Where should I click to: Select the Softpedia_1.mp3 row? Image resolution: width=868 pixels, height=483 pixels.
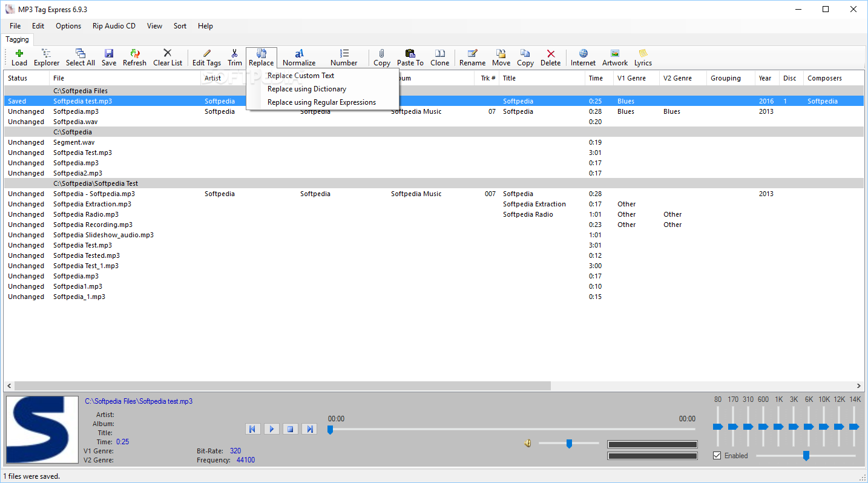tap(433, 297)
